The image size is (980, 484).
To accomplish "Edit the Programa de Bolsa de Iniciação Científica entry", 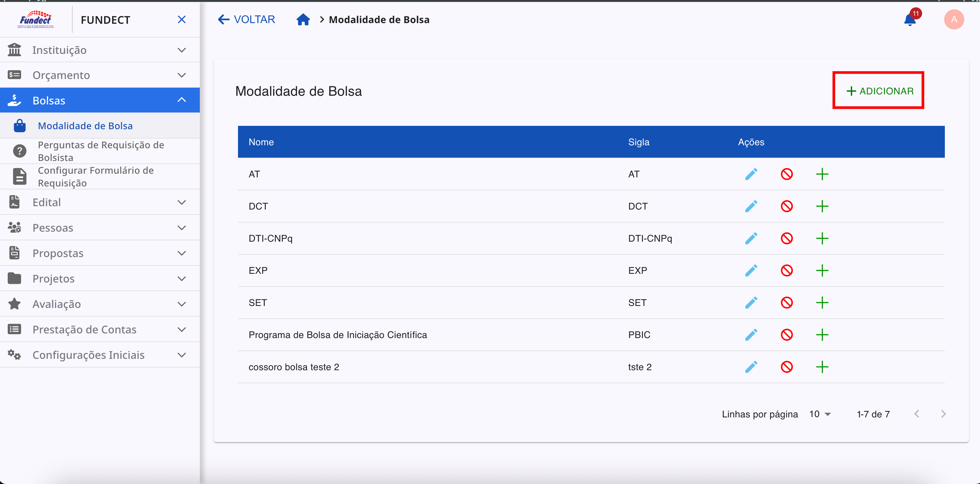I will (751, 334).
